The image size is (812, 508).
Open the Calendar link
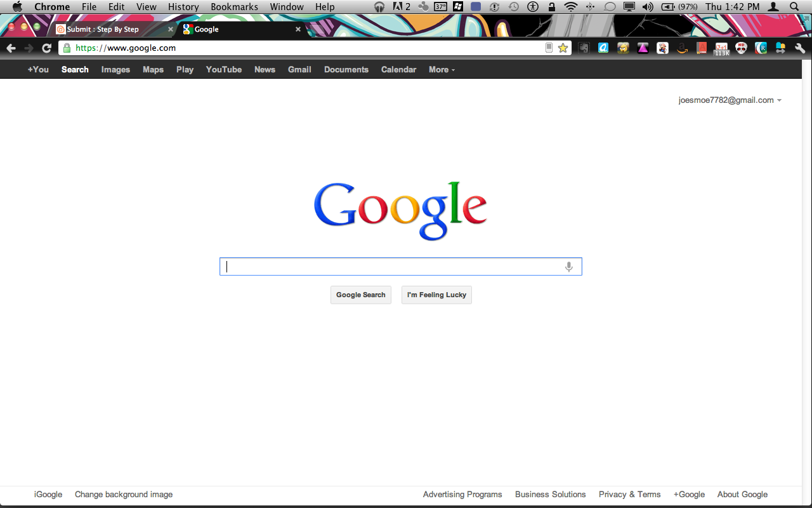tap(398, 70)
